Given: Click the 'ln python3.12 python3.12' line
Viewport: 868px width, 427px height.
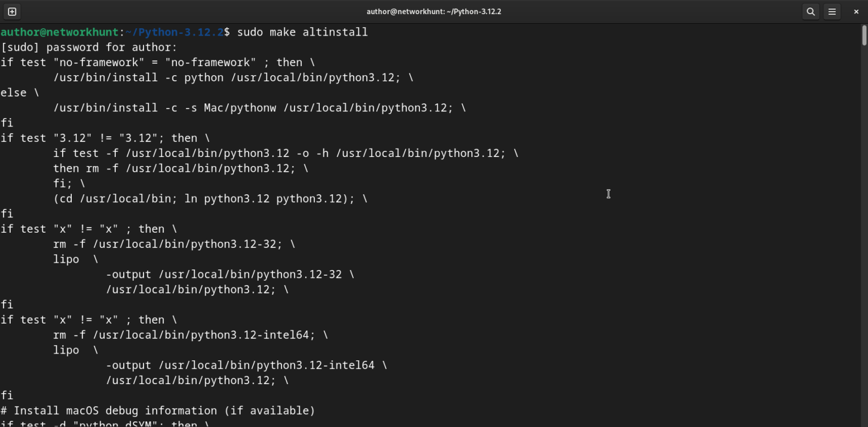Looking at the screenshot, I should [210, 199].
